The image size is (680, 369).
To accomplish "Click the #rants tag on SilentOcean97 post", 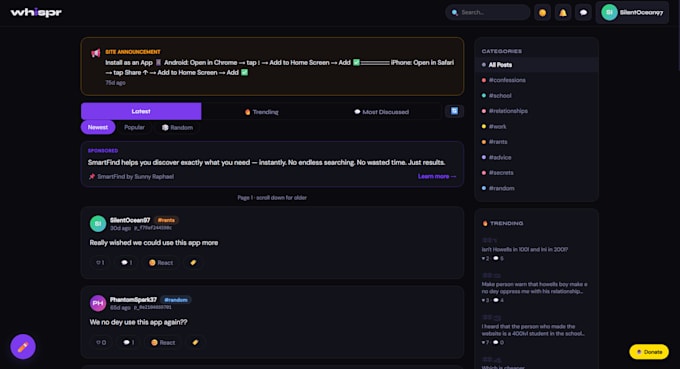I will tap(166, 220).
